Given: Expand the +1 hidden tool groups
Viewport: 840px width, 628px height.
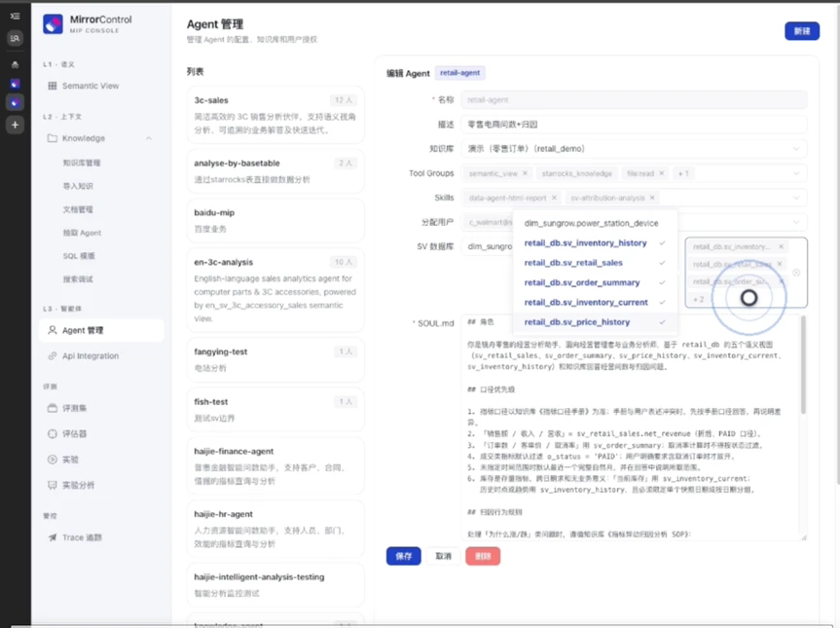Looking at the screenshot, I should click(x=683, y=173).
